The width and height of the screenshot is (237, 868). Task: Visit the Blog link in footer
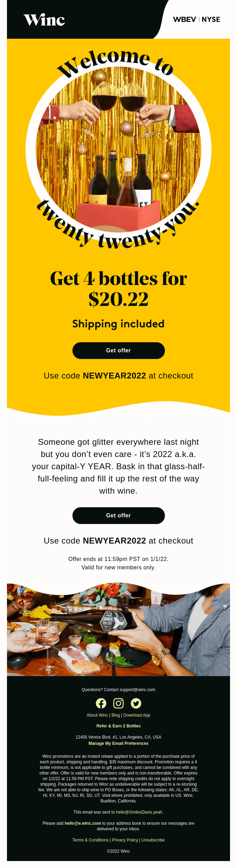point(116,715)
